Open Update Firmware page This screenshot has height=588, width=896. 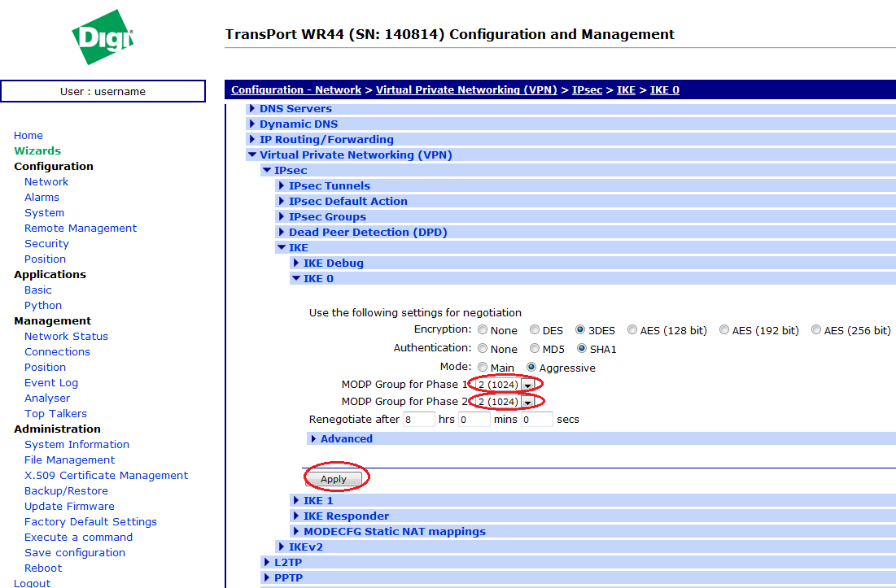pyautogui.click(x=69, y=506)
